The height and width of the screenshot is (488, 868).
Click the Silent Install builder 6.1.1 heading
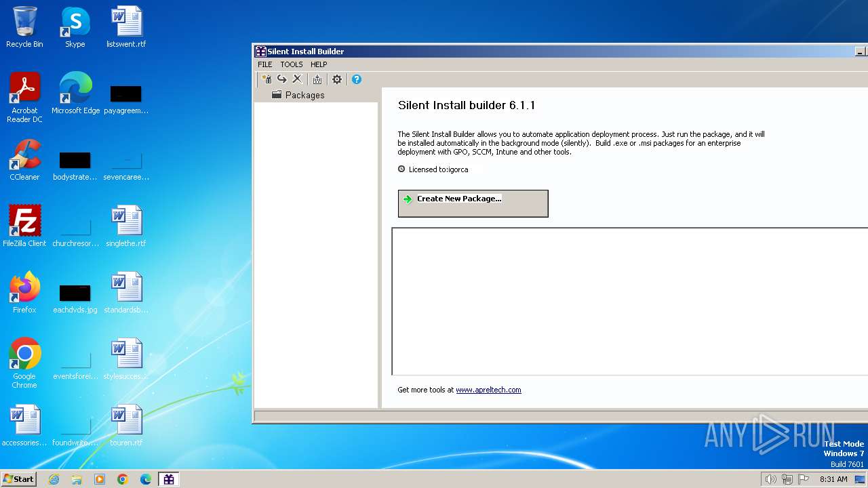[x=467, y=105]
